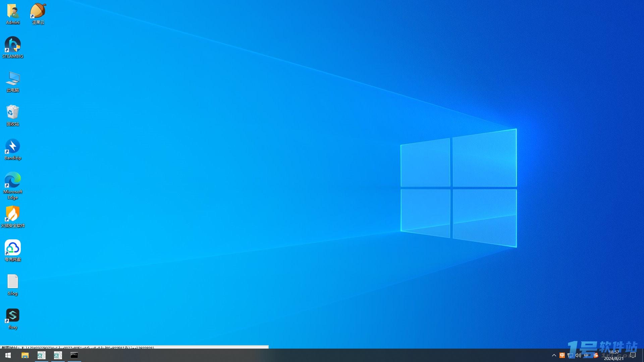Image resolution: width=644 pixels, height=362 pixels.
Task: Select the Microsoft Edge desktop shortcut
Action: (x=13, y=186)
